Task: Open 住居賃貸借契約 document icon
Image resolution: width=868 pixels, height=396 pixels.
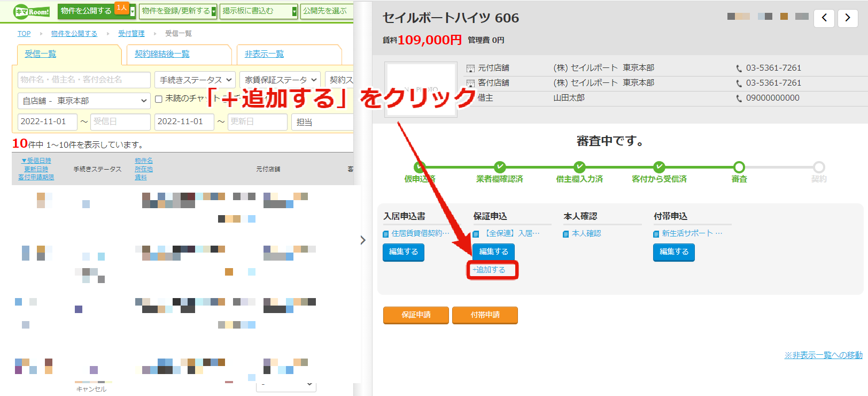Action: pyautogui.click(x=385, y=234)
